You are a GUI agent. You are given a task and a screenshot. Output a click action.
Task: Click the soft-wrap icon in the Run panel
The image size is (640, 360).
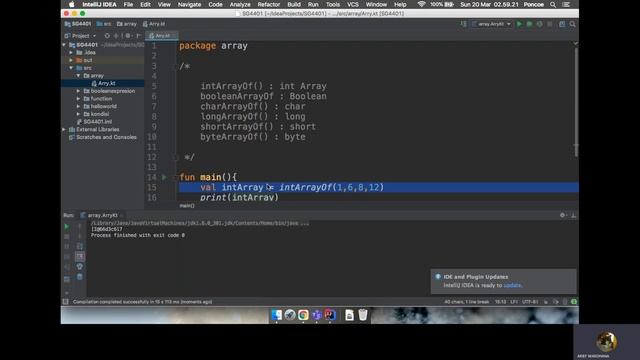[80, 246]
